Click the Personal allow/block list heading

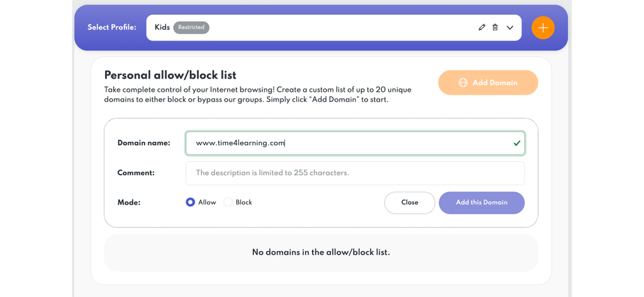coord(170,75)
